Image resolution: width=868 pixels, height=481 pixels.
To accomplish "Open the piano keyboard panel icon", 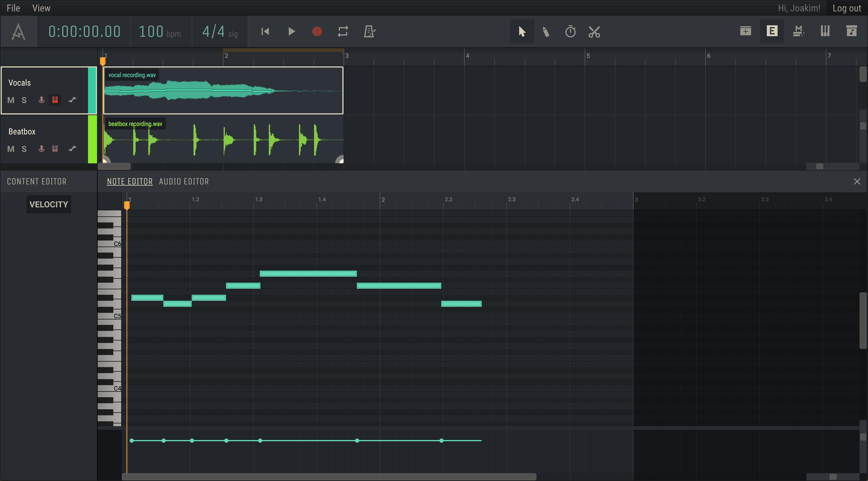I will 825,31.
